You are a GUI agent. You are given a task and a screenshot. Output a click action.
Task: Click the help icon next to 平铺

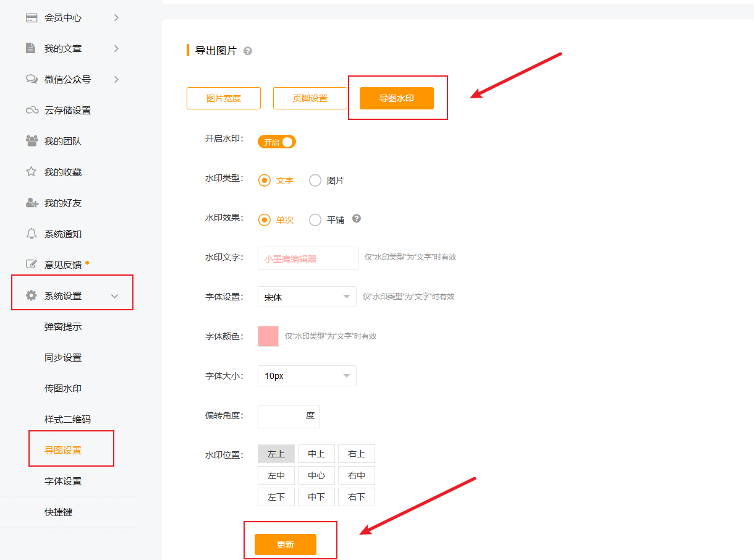pyautogui.click(x=357, y=219)
